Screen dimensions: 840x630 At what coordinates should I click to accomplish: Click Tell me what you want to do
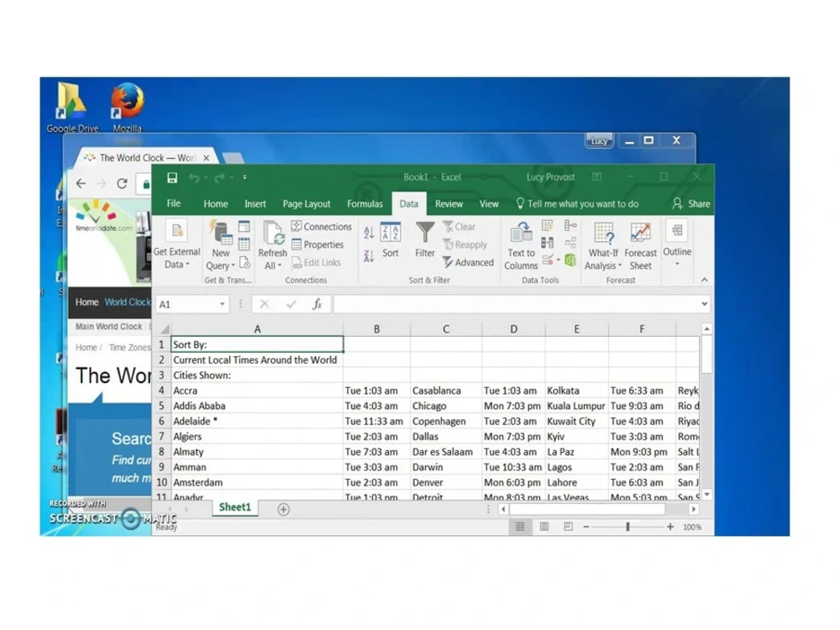578,203
